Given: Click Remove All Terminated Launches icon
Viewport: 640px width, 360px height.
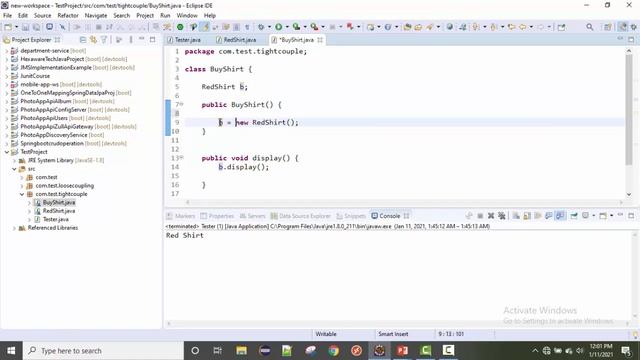Looking at the screenshot, I should tap(502, 216).
